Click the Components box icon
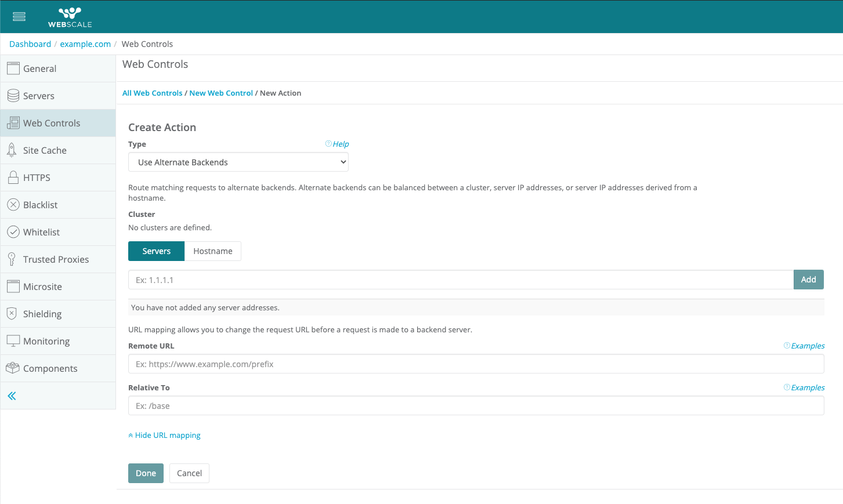Screen dimensions: 843x504 click(13, 368)
